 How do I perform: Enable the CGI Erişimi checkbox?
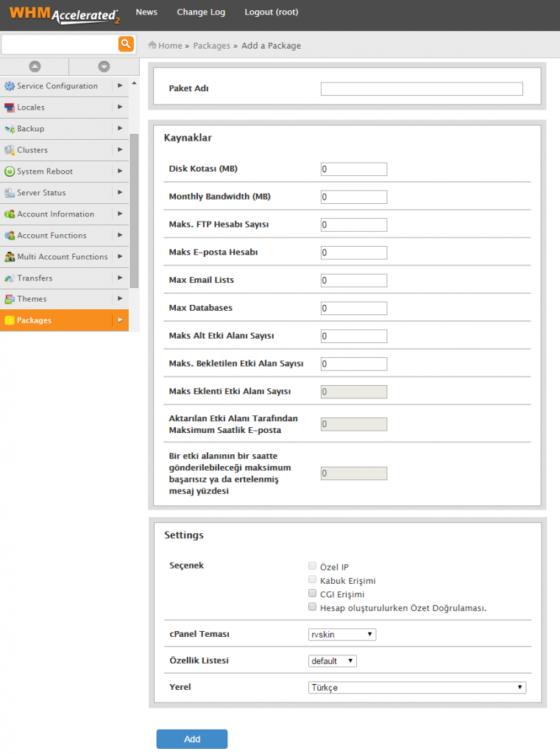(313, 593)
